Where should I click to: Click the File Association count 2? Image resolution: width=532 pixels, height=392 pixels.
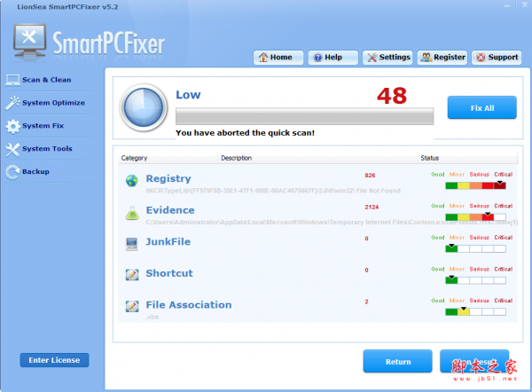(366, 302)
